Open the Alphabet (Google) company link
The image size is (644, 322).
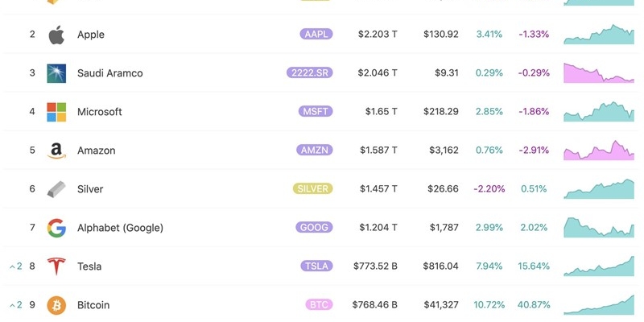point(120,228)
